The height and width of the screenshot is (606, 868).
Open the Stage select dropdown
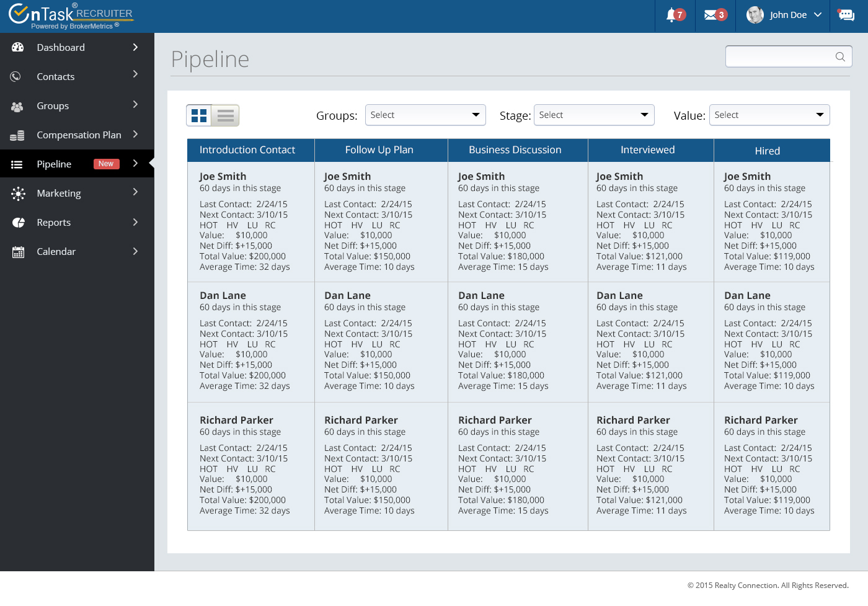click(594, 115)
